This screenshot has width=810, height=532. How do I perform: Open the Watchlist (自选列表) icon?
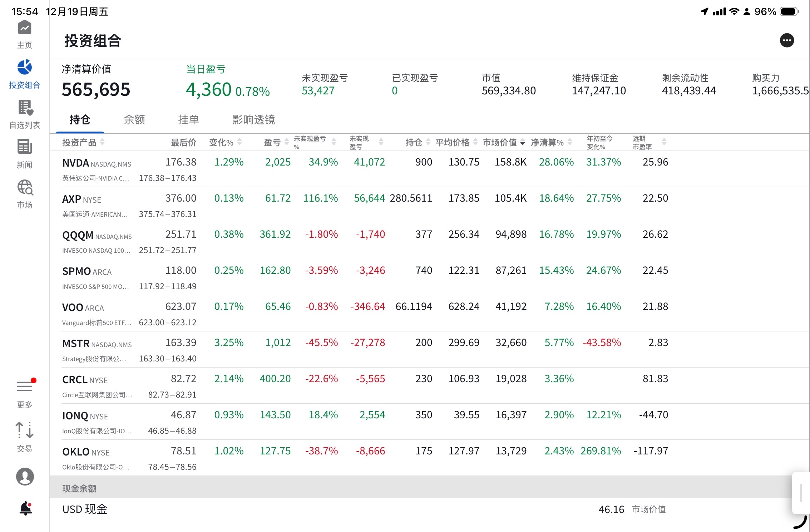25,108
